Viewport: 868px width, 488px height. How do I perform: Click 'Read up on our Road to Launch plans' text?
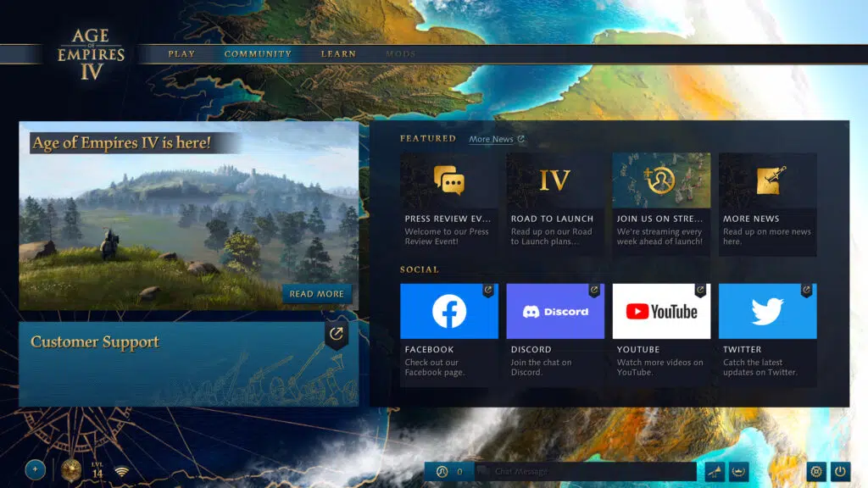point(551,236)
